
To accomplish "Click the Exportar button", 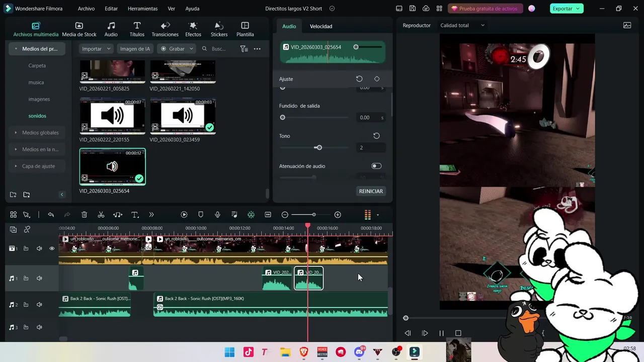I will pos(567,9).
